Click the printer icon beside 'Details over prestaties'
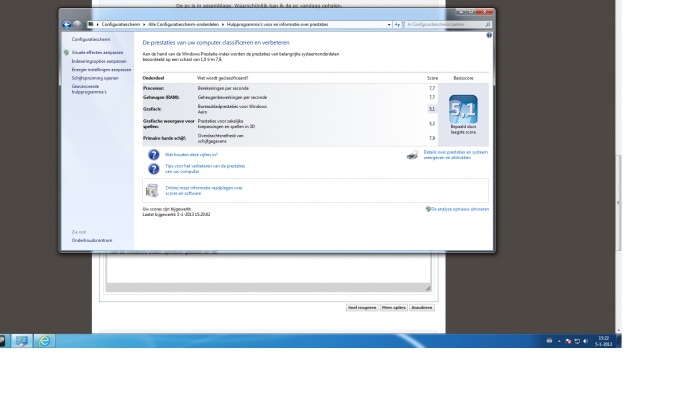The width and height of the screenshot is (700, 394). (x=412, y=155)
